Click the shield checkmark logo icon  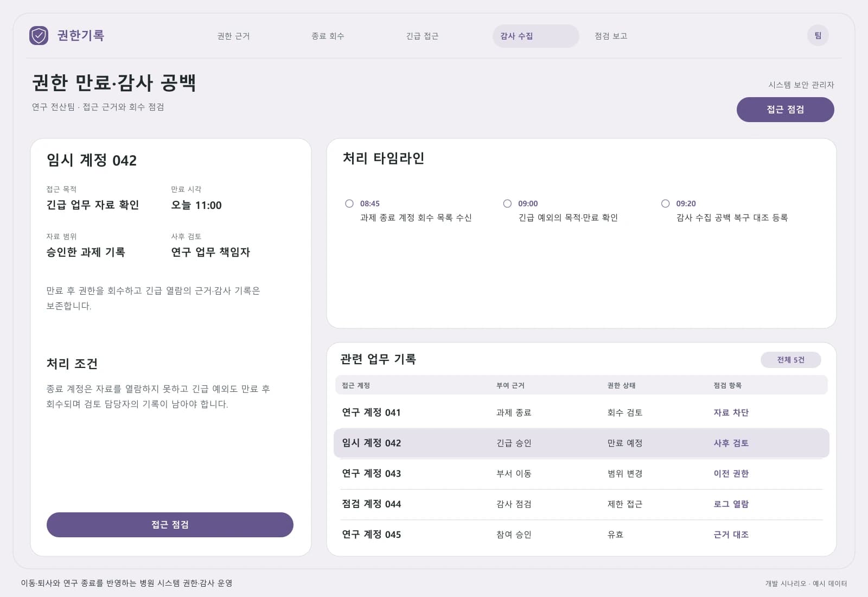pos(39,36)
